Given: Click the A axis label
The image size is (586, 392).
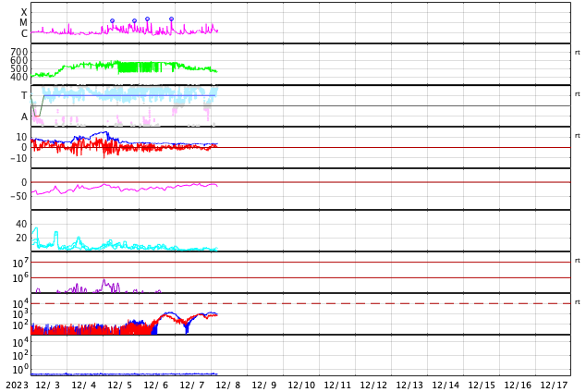Looking at the screenshot, I should 24,117.
